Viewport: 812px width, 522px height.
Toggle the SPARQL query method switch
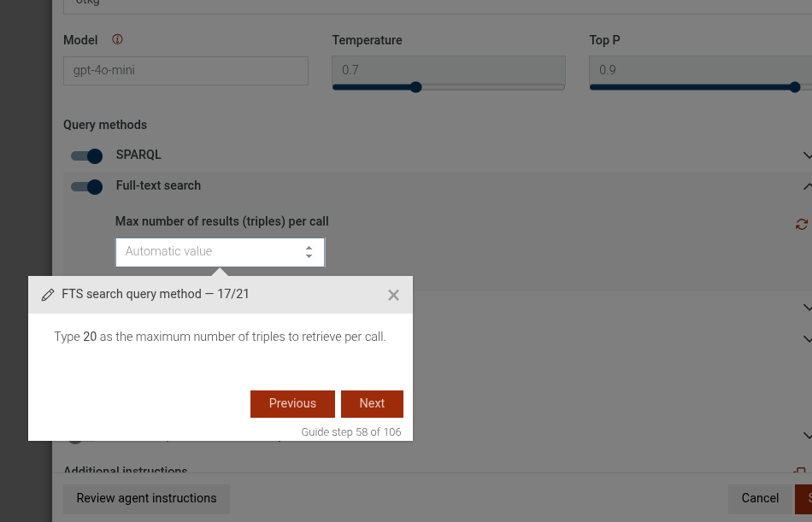point(87,155)
